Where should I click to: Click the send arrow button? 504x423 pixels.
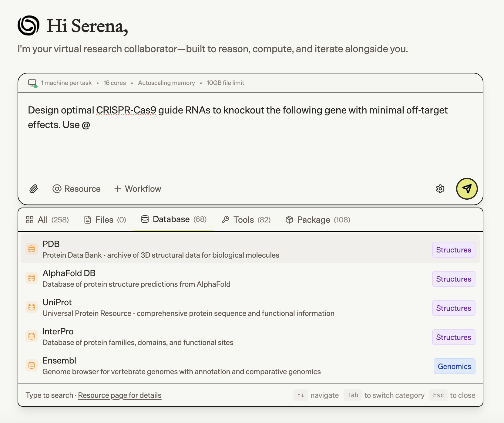click(467, 189)
